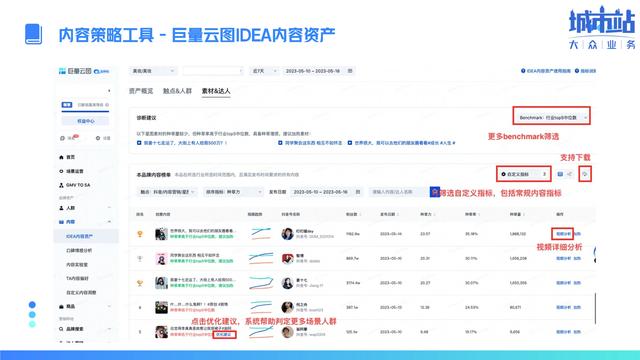Click the bronze trophy of rank three row

(140, 283)
